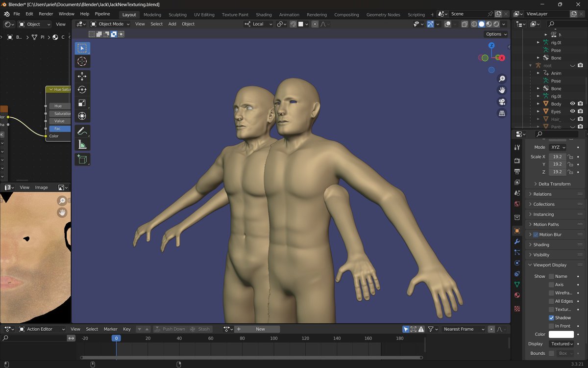Collapse the root armature in outliner
This screenshot has height=368, width=588.
pyautogui.click(x=530, y=65)
